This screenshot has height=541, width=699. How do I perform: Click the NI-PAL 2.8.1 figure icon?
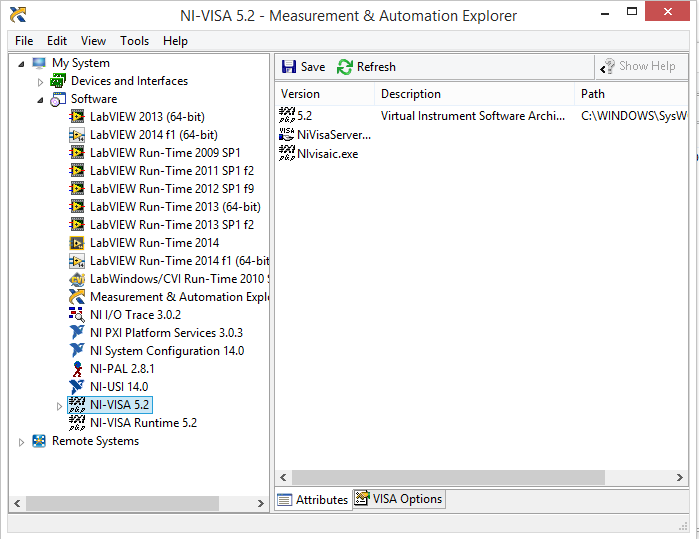pos(78,369)
